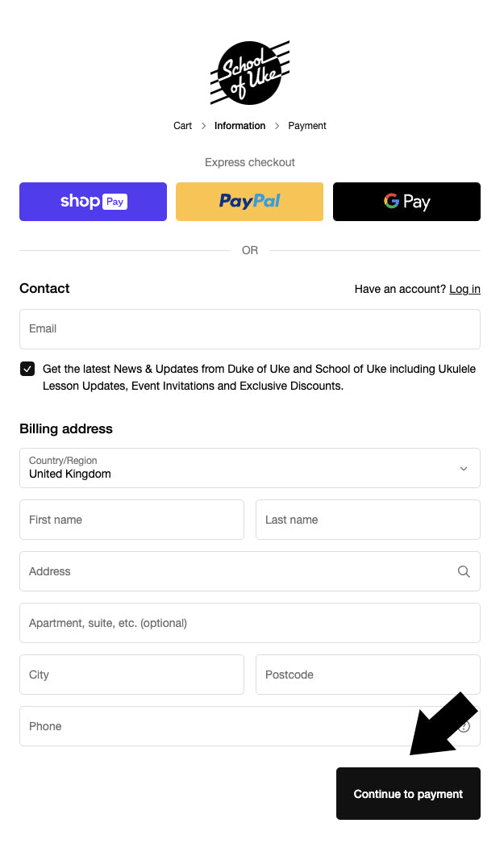
Task: Click the Country/Region chevron arrow
Action: pyautogui.click(x=464, y=469)
